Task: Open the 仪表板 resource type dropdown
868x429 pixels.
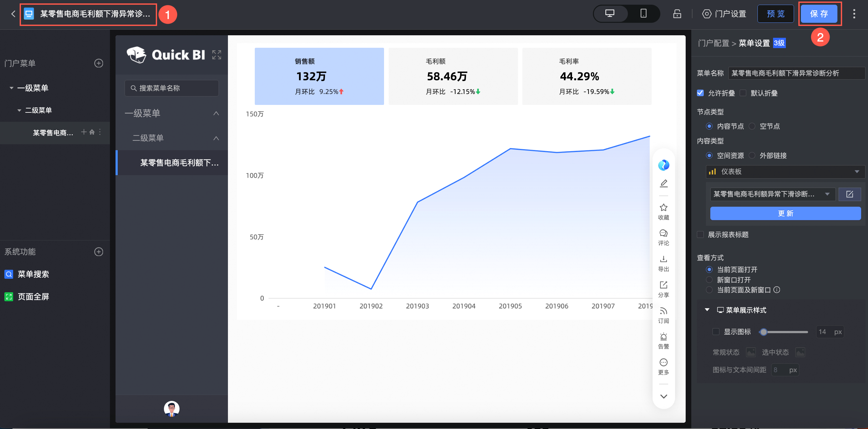Action: click(x=785, y=171)
